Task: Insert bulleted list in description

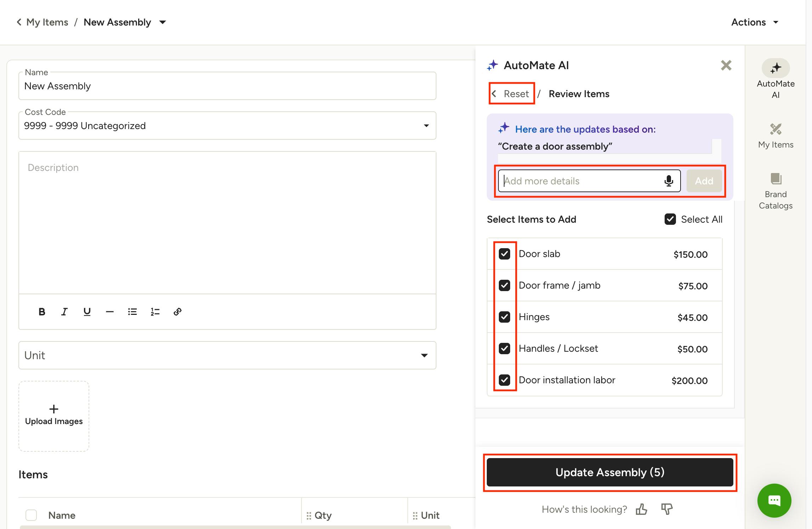Action: tap(132, 312)
